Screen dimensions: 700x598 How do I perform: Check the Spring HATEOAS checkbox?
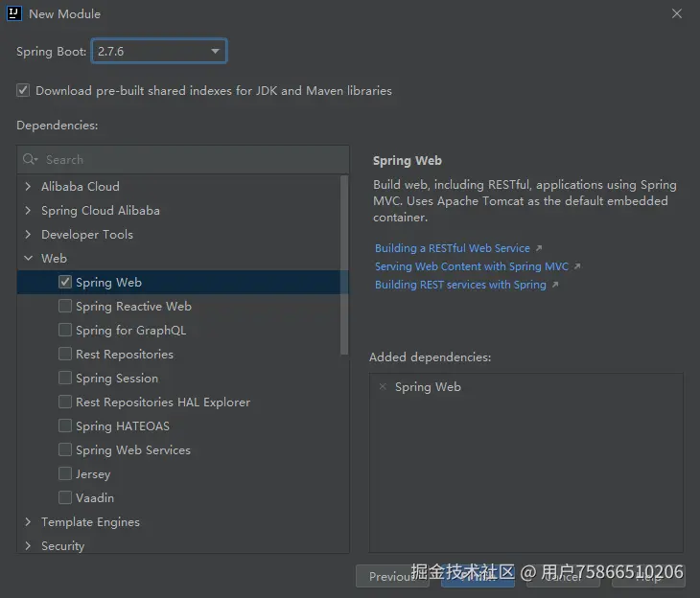click(65, 425)
